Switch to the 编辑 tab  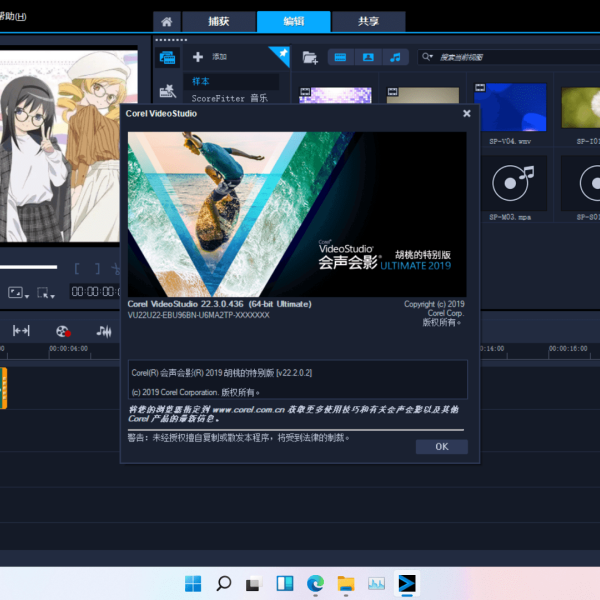tap(293, 21)
